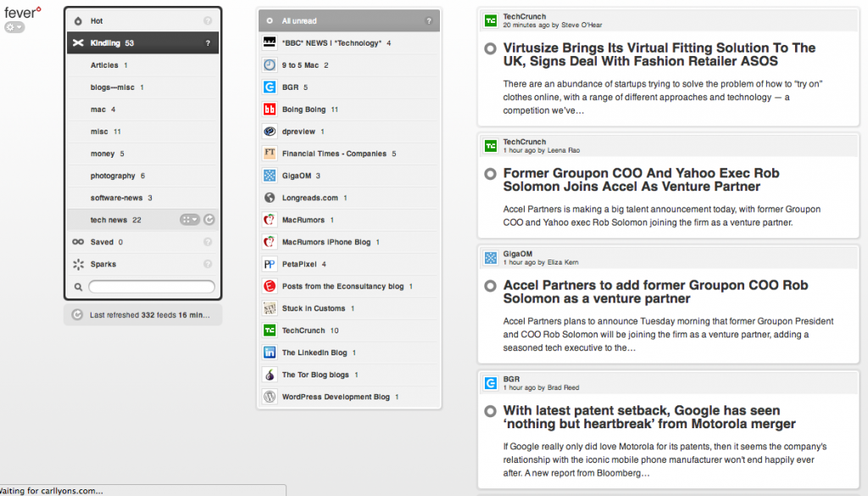Click the Boing Boing feed icon
Viewport: 868px width, 496px height.
[269, 109]
